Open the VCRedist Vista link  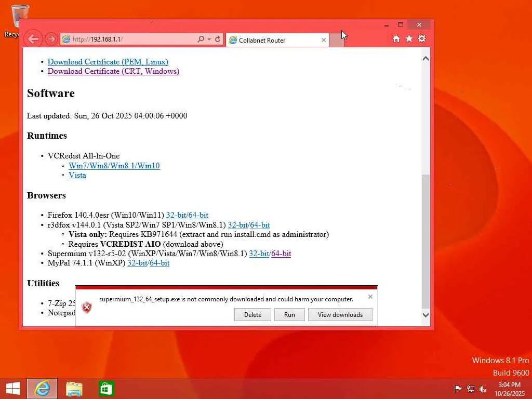pyautogui.click(x=77, y=175)
